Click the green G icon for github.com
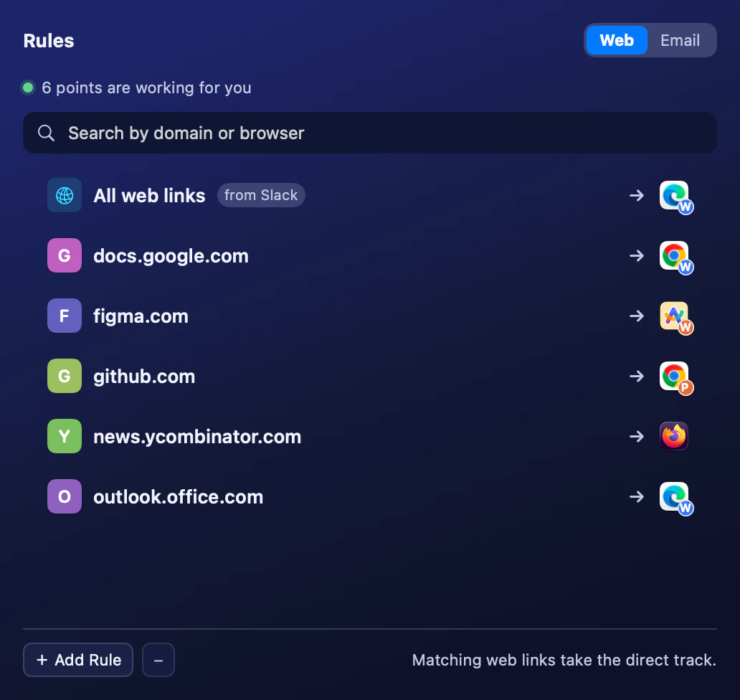 (65, 376)
